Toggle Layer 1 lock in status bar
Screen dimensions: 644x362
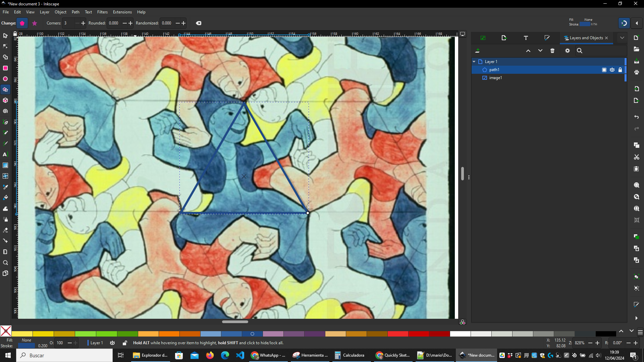[x=125, y=343]
